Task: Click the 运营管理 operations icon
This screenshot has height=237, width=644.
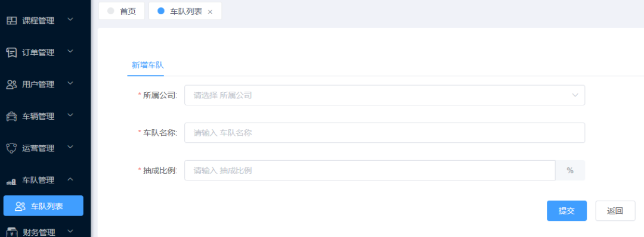Action: point(11,148)
